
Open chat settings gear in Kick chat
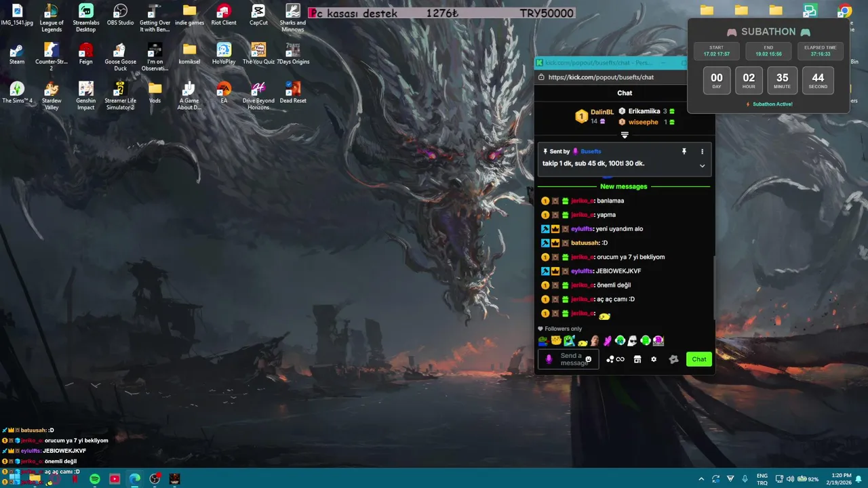pyautogui.click(x=654, y=359)
